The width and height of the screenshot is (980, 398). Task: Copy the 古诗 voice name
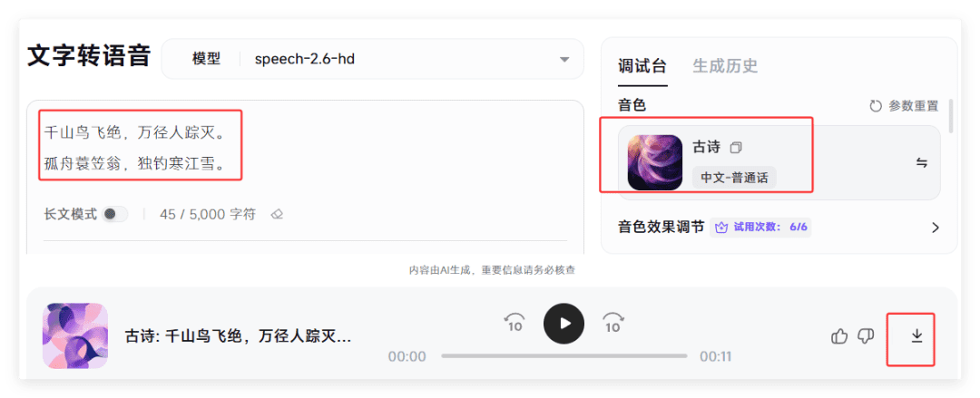tap(736, 148)
